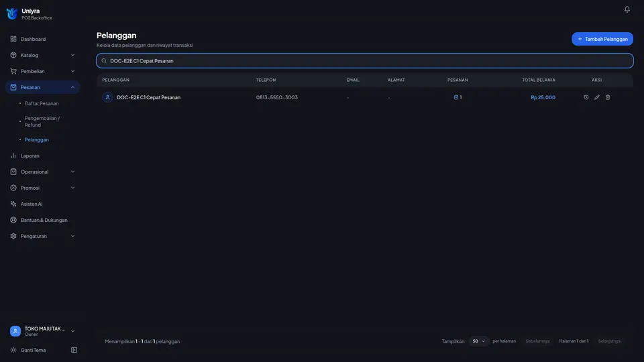The height and width of the screenshot is (362, 644).
Task: View transaction history icon for the customer
Action: [x=586, y=97]
